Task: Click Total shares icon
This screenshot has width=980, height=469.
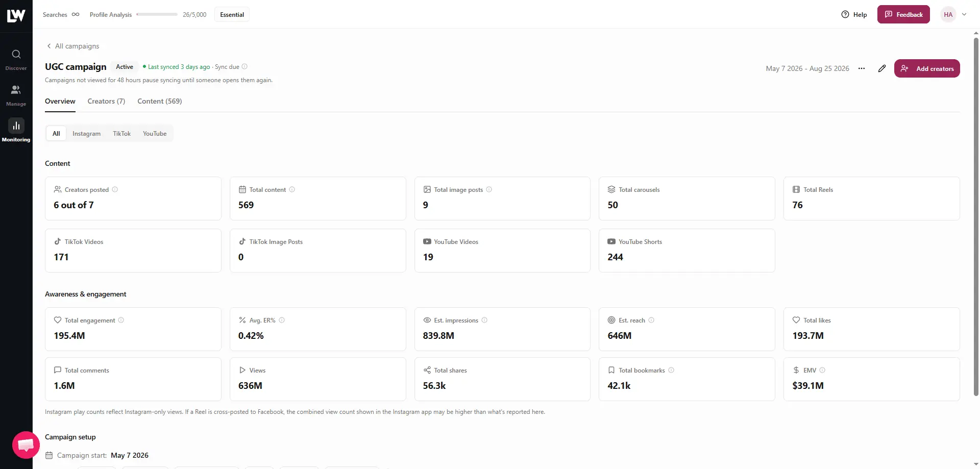Action: point(427,370)
